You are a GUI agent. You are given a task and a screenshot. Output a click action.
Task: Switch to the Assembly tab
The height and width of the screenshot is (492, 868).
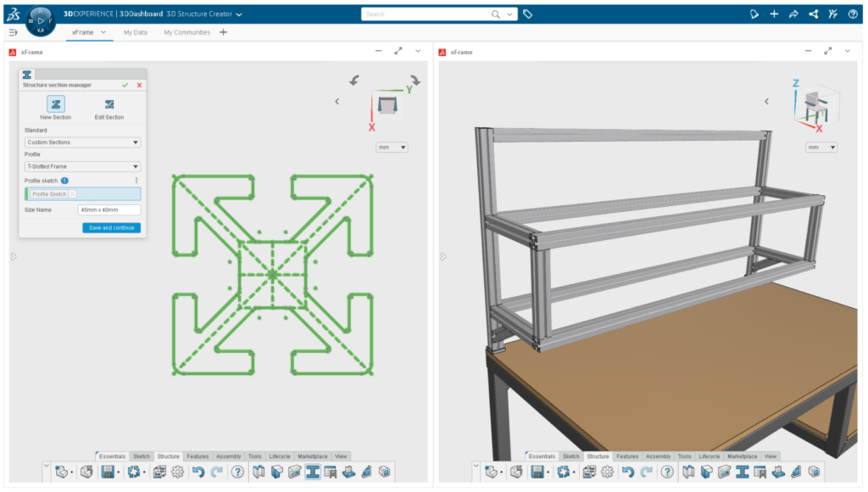pos(228,456)
